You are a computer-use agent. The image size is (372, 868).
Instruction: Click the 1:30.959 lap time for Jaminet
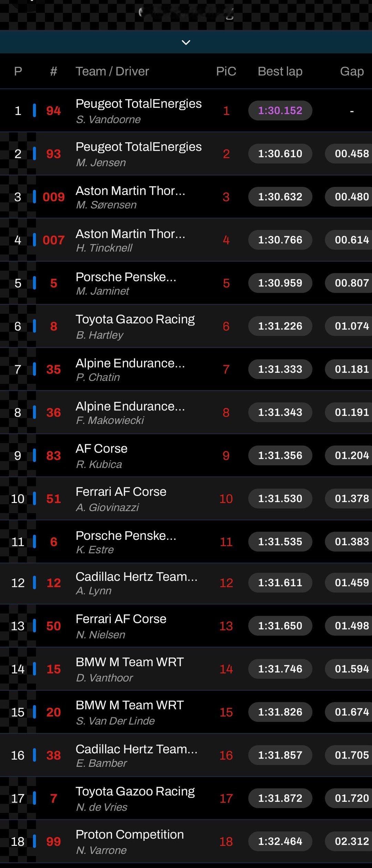click(x=280, y=283)
